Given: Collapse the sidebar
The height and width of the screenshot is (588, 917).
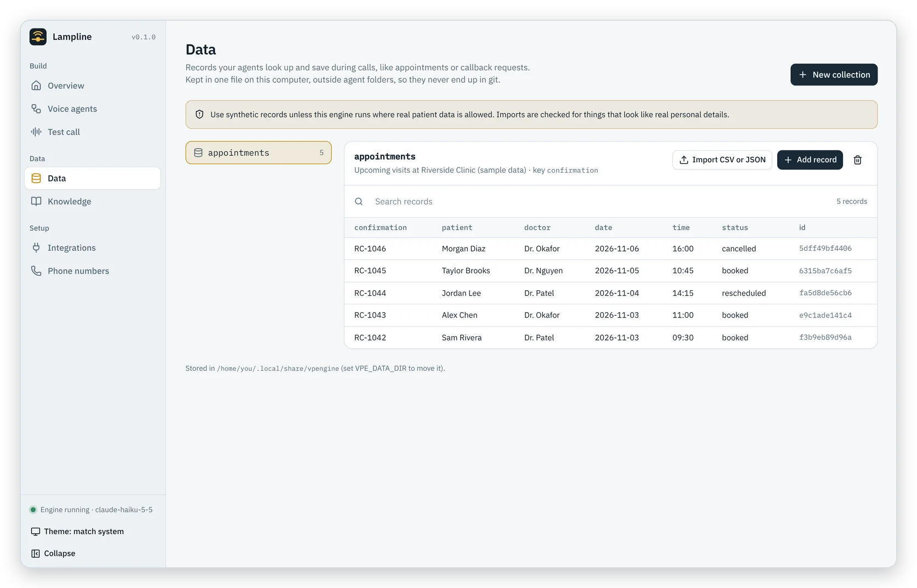Looking at the screenshot, I should tap(53, 553).
